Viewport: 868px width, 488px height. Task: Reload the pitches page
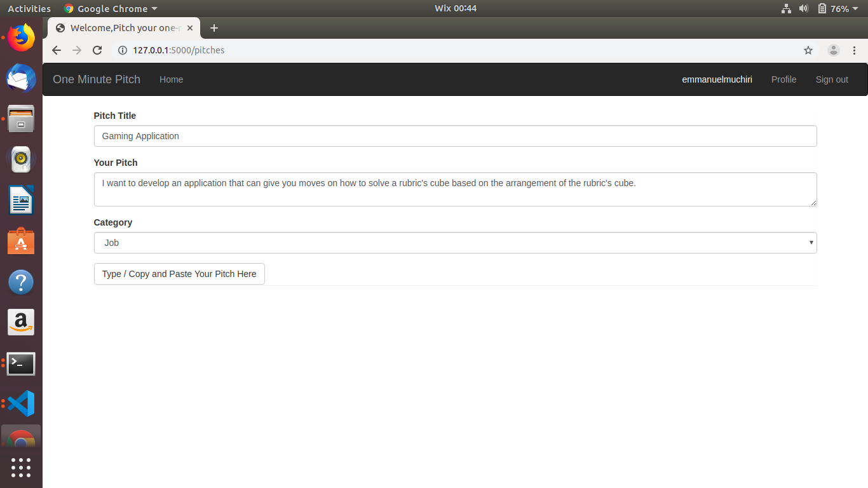point(97,50)
